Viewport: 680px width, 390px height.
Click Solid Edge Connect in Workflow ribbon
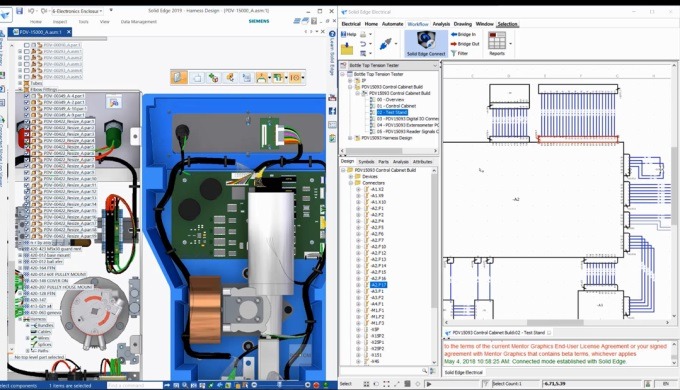426,43
